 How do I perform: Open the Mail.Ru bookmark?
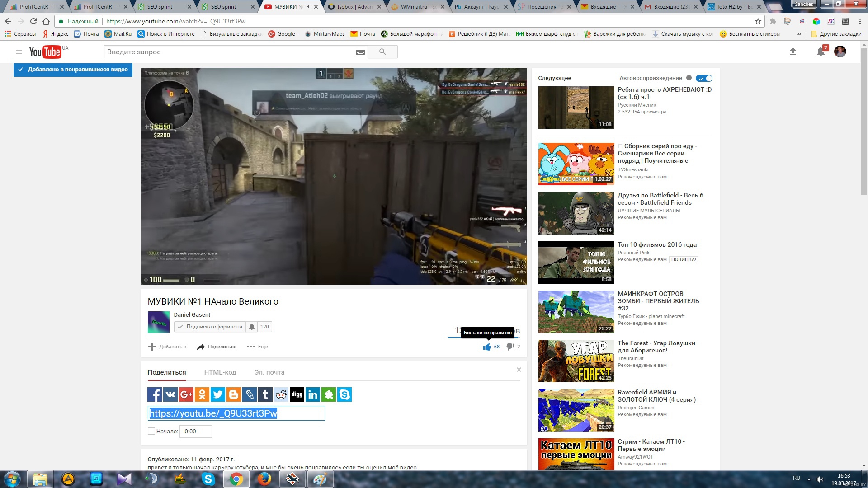pos(118,34)
